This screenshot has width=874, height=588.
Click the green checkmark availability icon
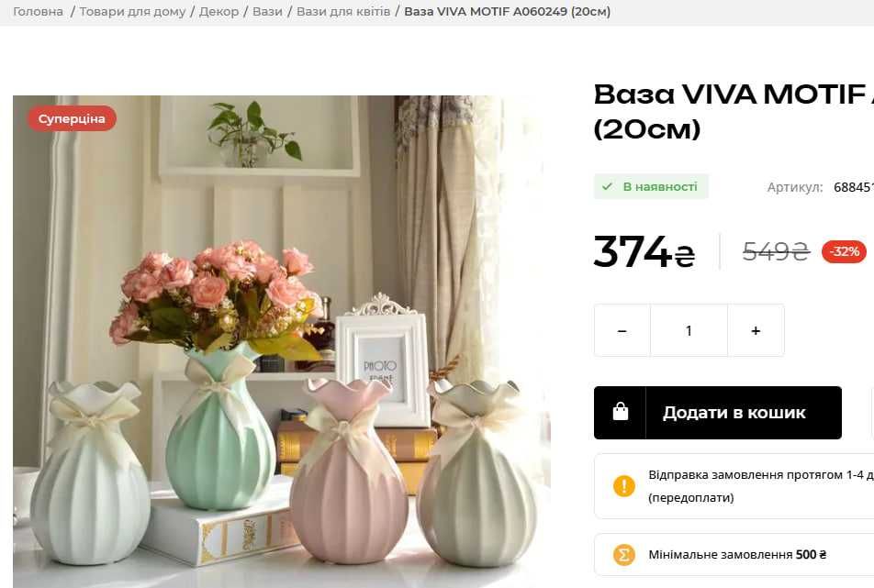coord(608,186)
